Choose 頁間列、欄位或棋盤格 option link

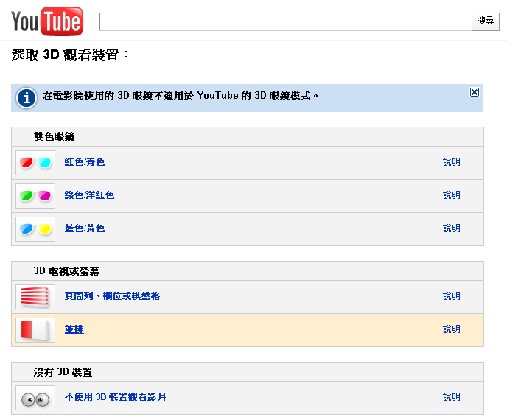[112, 296]
